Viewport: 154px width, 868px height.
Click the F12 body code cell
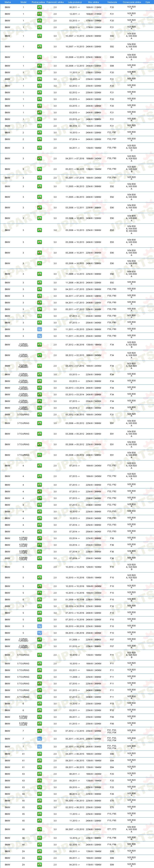pyautogui.click(x=112, y=710)
